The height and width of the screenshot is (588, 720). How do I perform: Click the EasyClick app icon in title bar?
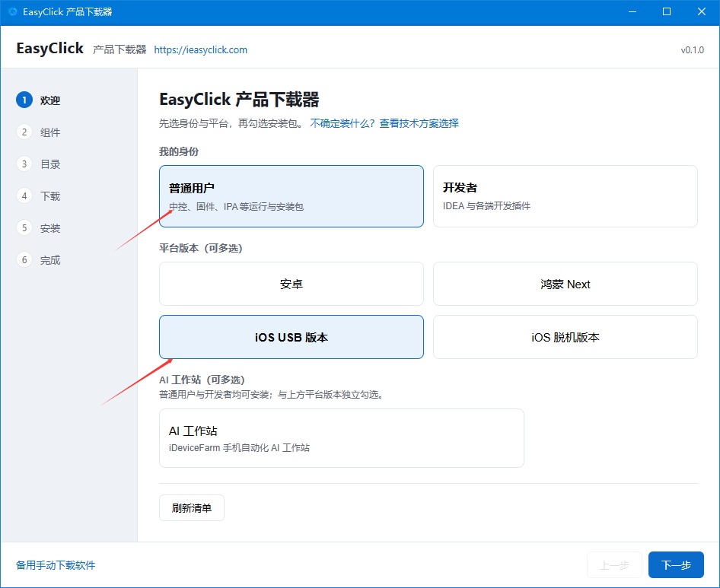(x=13, y=11)
